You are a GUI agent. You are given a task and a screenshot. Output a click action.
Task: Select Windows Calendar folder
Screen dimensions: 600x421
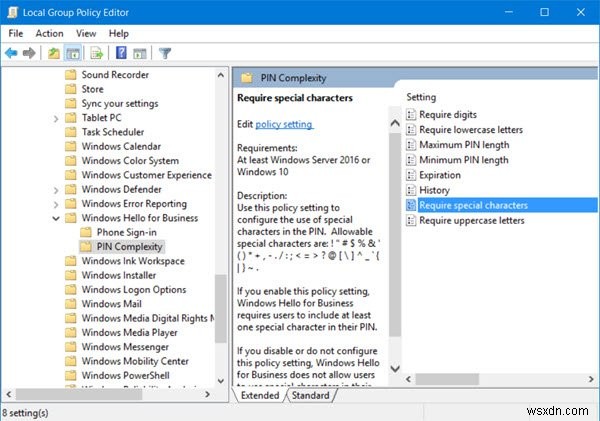click(x=121, y=147)
